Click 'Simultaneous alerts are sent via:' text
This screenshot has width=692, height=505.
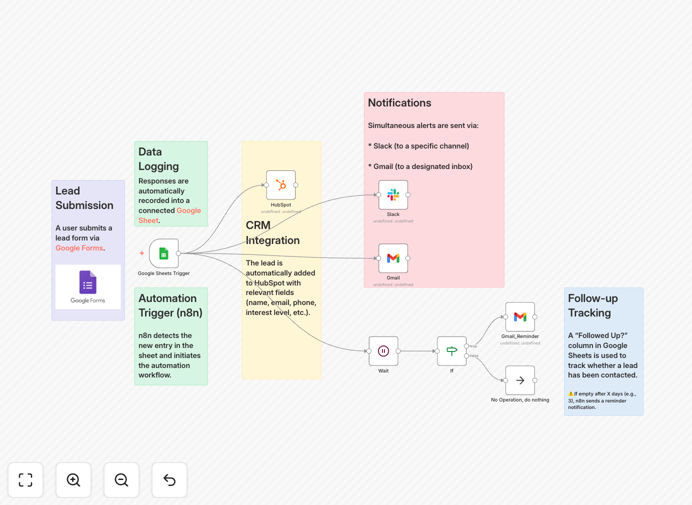423,125
